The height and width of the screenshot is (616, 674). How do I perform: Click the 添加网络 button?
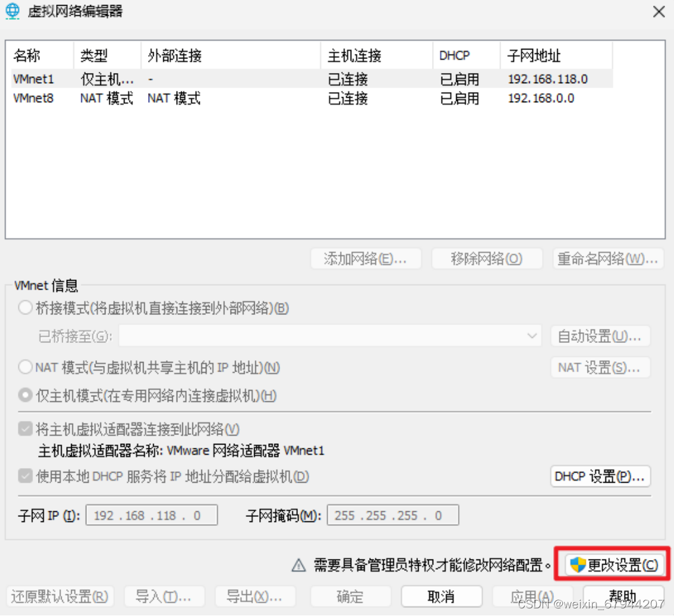click(x=366, y=258)
